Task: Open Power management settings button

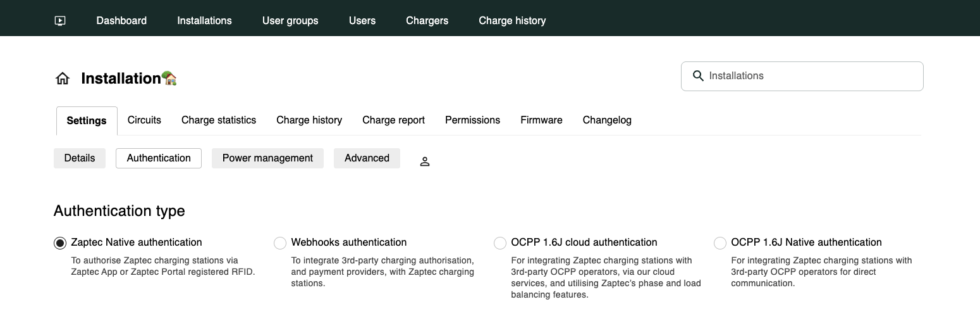Action: click(x=267, y=158)
